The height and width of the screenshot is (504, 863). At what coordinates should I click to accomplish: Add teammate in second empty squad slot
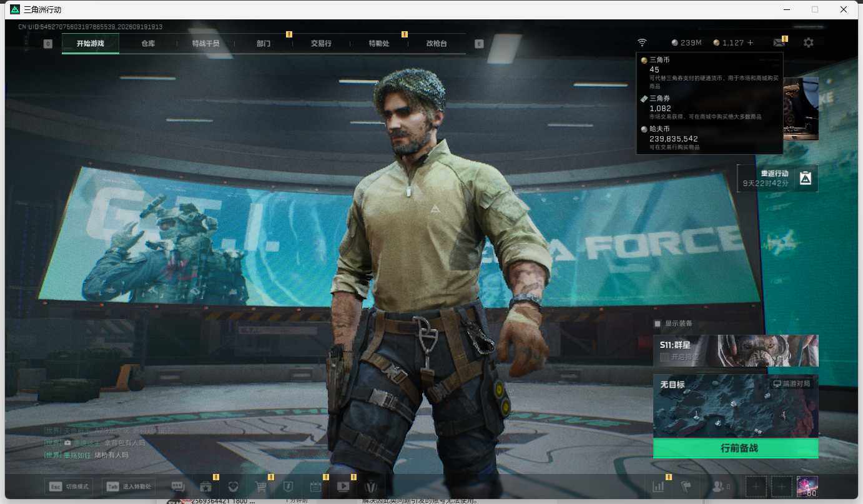(x=782, y=486)
